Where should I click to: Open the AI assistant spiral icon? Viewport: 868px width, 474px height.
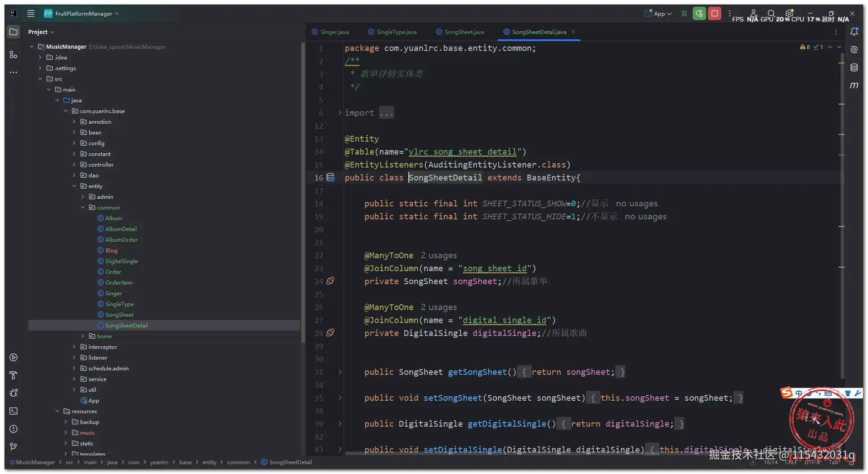pos(854,49)
